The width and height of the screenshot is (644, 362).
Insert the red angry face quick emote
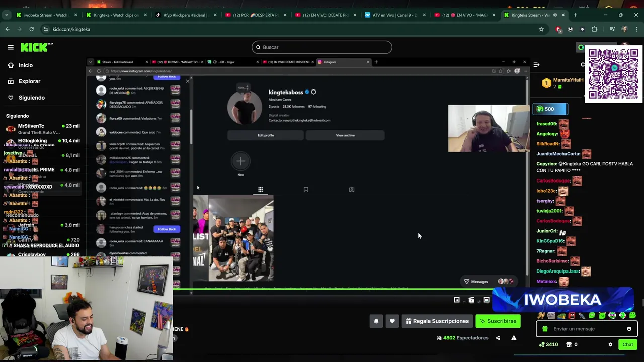pyautogui.click(x=572, y=316)
